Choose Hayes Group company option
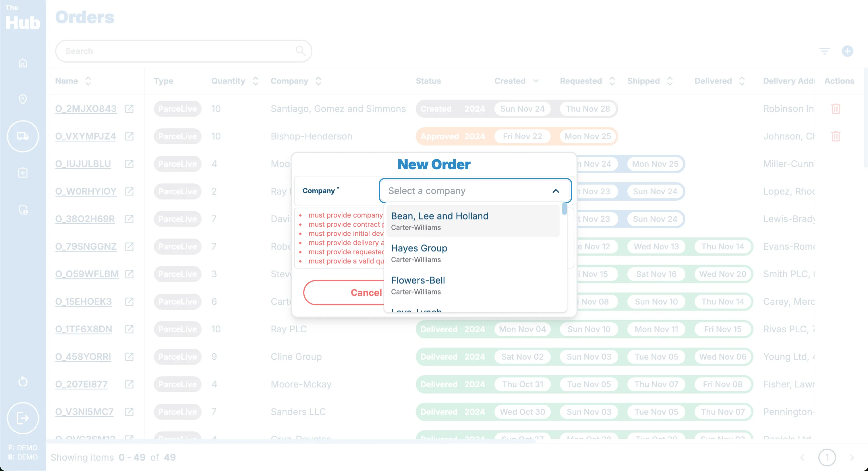 pyautogui.click(x=473, y=253)
